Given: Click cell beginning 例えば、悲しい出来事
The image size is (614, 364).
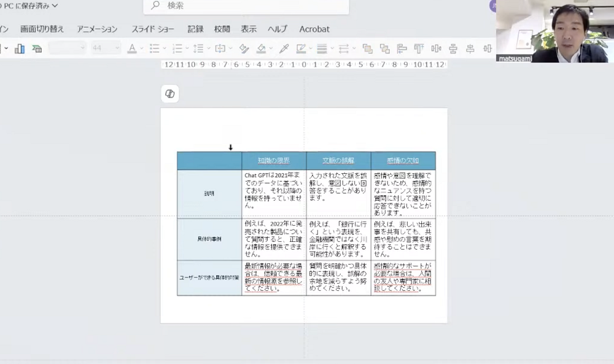Looking at the screenshot, I should click(x=403, y=239).
